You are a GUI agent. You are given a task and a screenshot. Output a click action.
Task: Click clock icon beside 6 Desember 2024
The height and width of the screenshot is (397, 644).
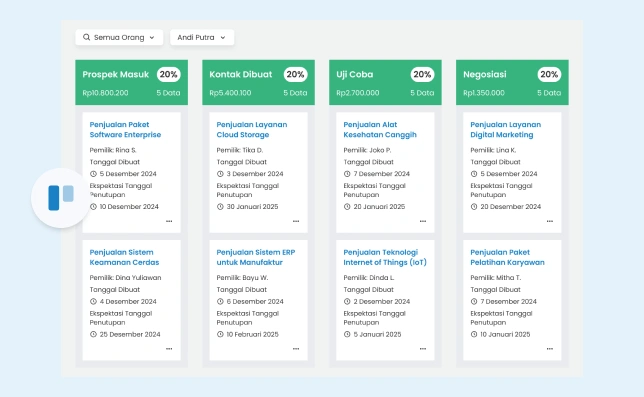(220, 301)
